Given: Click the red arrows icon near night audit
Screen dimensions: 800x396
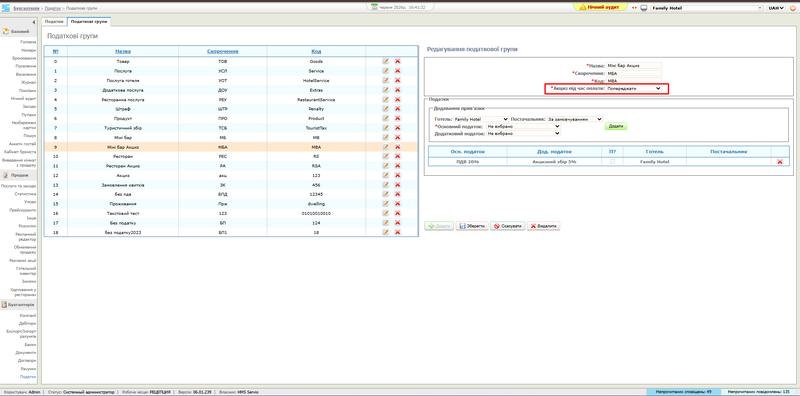Looking at the screenshot, I should [635, 8].
